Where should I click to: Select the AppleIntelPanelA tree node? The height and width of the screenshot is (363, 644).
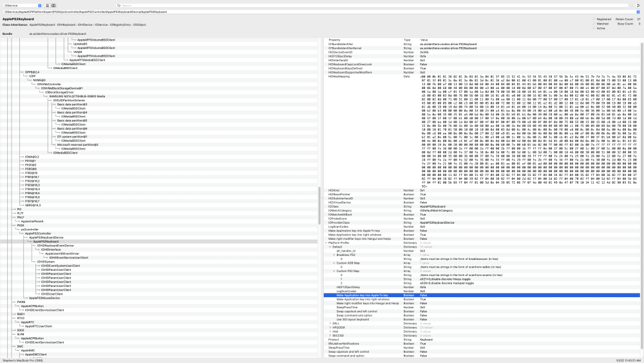32,222
